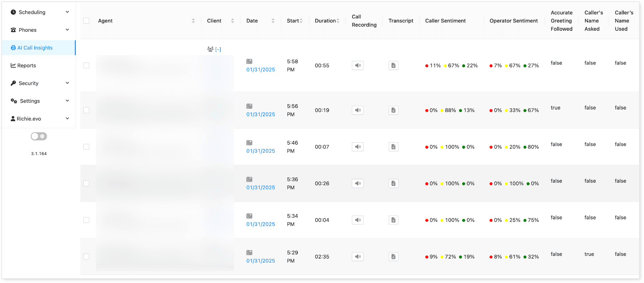The height and width of the screenshot is (283, 644).
Task: Check the 5:56 PM call row checkbox
Action: 86,110
